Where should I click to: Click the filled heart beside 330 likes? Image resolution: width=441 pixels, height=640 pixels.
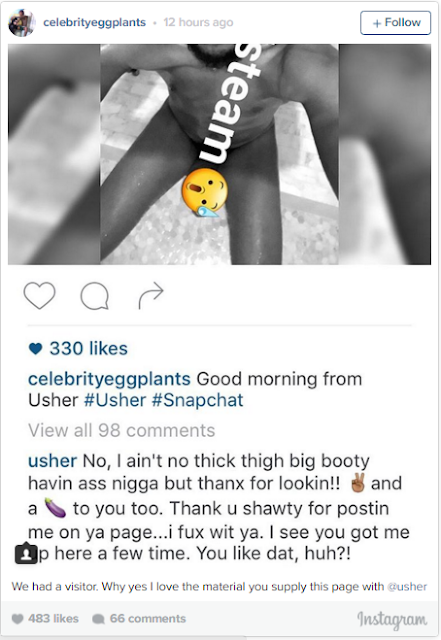(36, 349)
